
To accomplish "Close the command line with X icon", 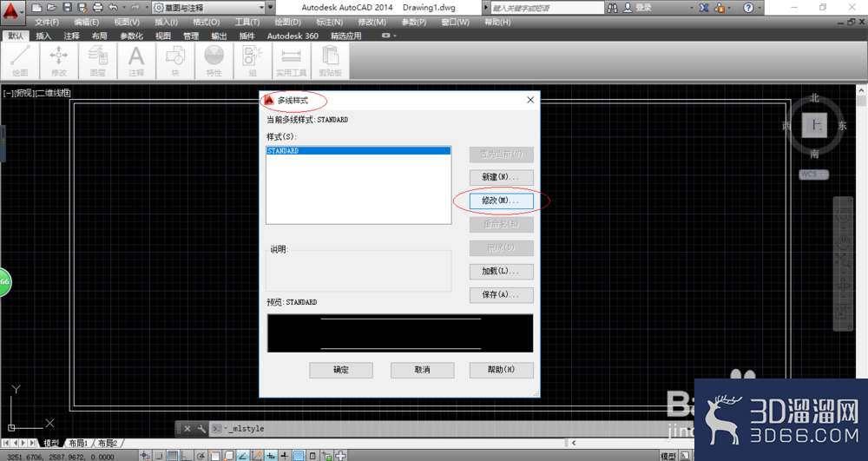I will [x=187, y=428].
